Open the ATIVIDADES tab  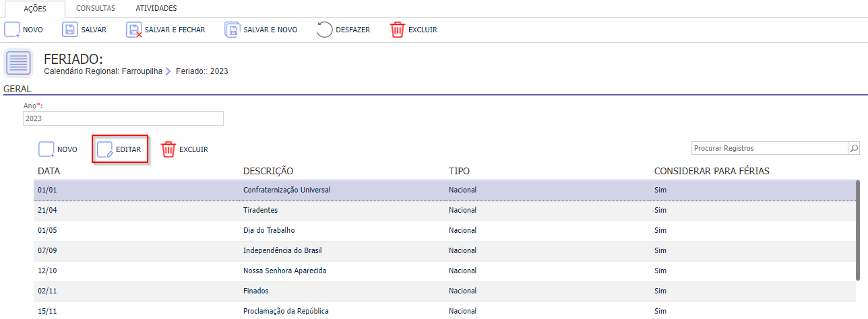point(156,8)
